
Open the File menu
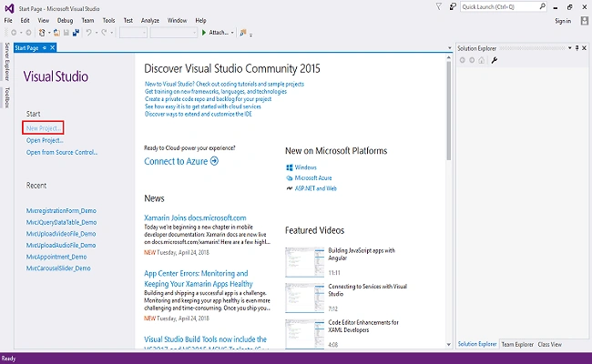8,20
